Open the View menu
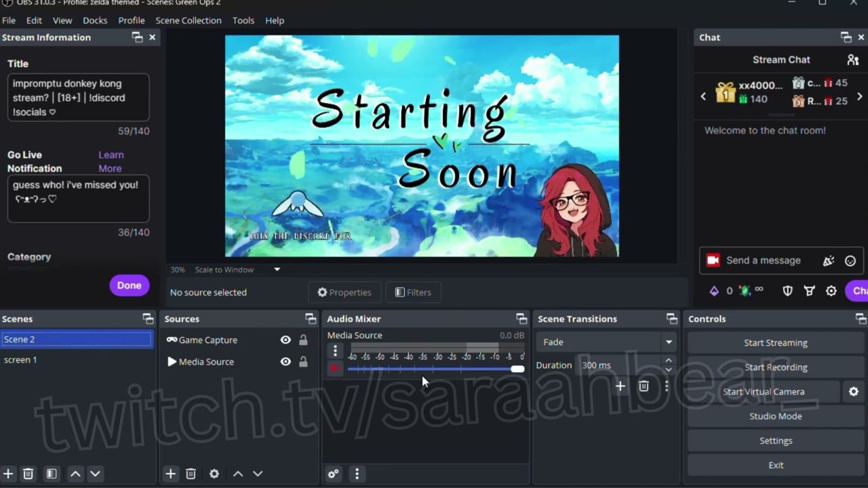 click(62, 20)
